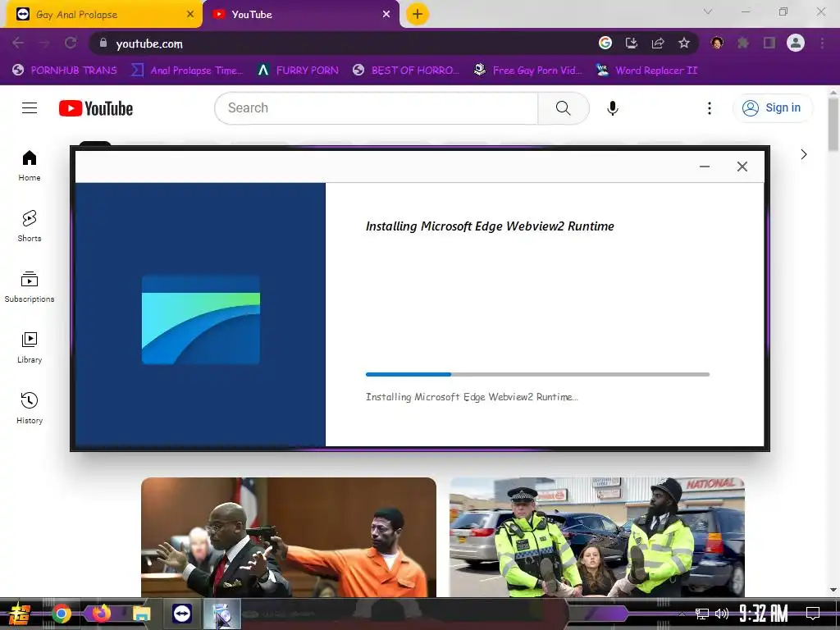
Task: Click the Sign in button
Action: 772,107
